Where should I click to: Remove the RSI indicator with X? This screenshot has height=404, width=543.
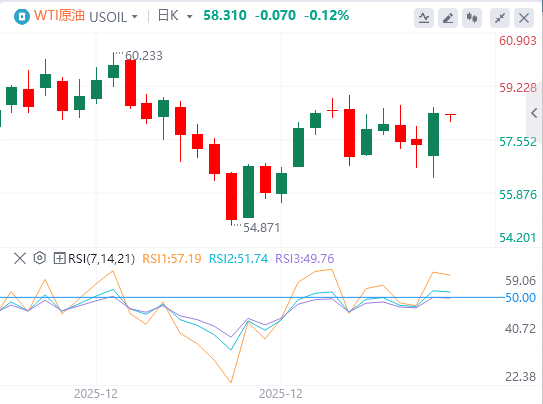pos(20,258)
